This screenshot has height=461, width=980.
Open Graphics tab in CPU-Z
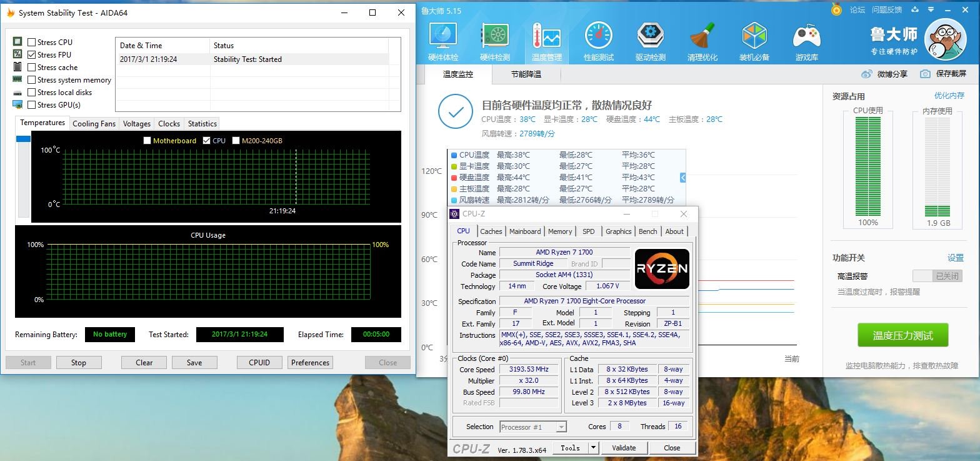(619, 231)
